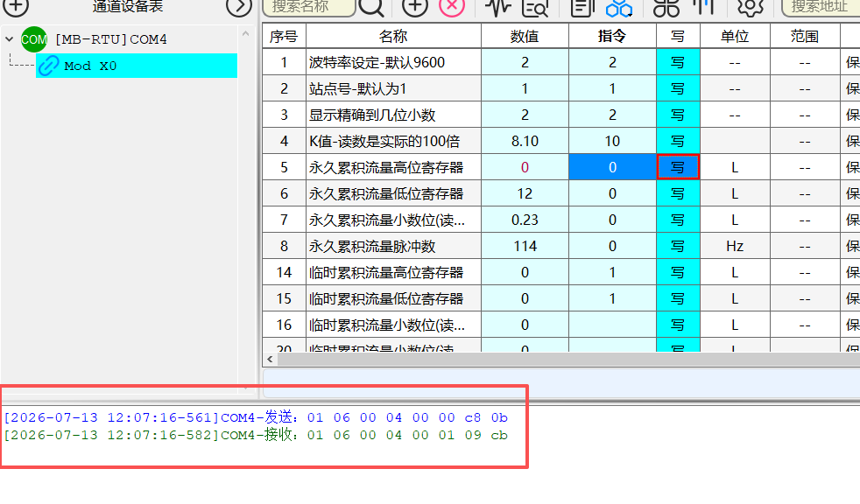860x504 pixels.
Task: Click the document list icon in toolbar
Action: coord(582,7)
